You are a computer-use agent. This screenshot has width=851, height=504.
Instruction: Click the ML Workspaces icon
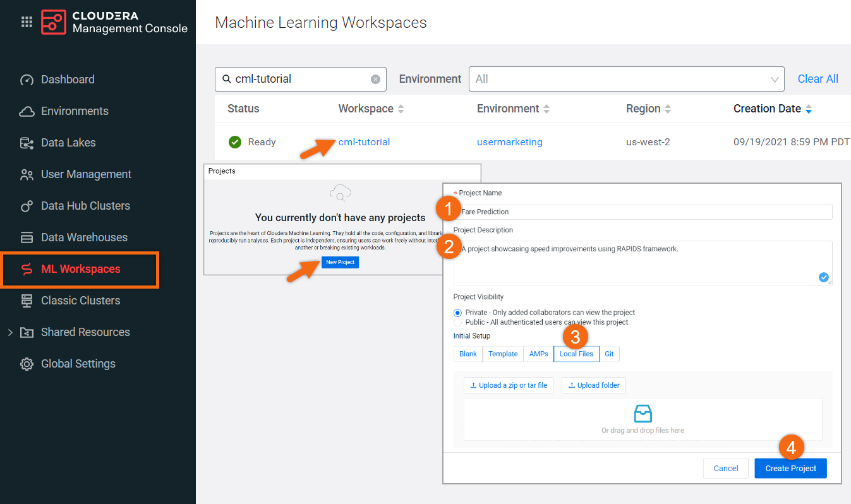pos(27,269)
